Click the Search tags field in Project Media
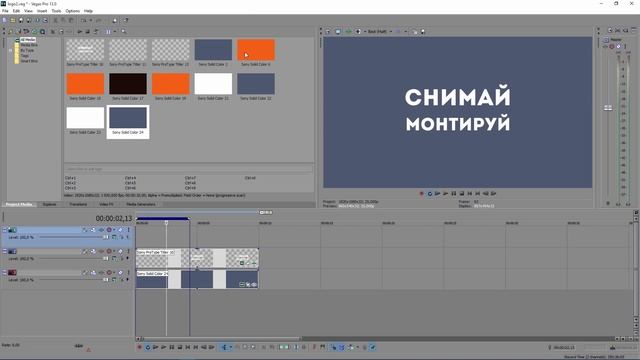 [189, 169]
